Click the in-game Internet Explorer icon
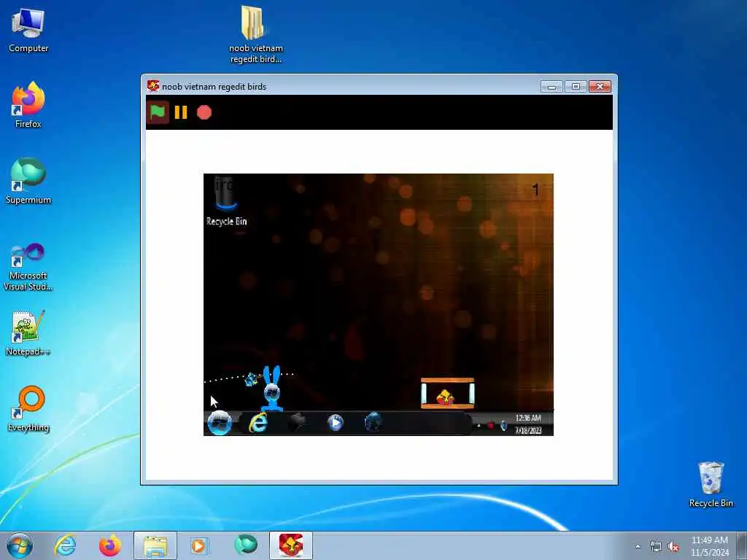The width and height of the screenshot is (747, 560). [x=258, y=422]
